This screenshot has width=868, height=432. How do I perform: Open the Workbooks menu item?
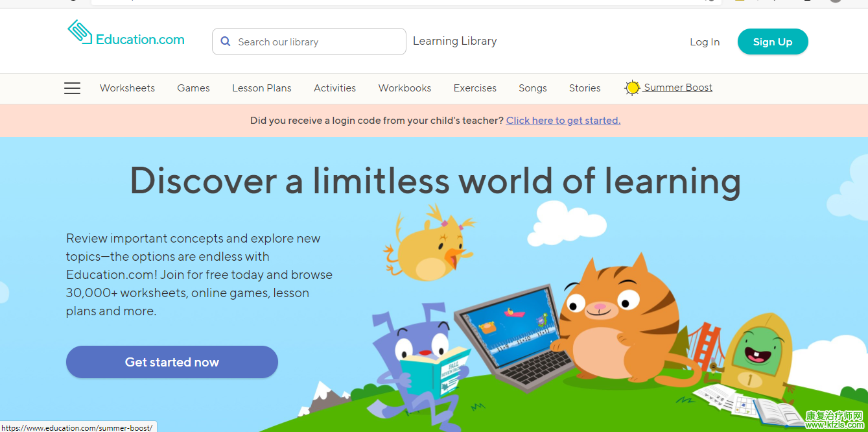click(405, 88)
